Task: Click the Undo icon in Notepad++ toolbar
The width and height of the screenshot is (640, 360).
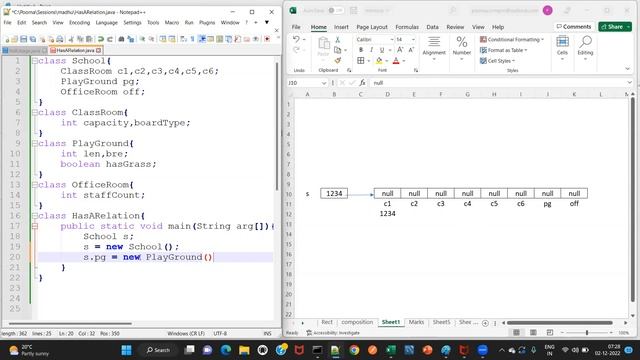Action: (x=100, y=39)
